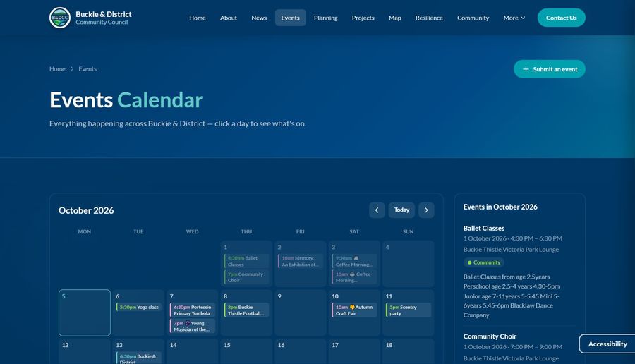Open the Accessibility panel button
The width and height of the screenshot is (635, 364).
pos(607,344)
